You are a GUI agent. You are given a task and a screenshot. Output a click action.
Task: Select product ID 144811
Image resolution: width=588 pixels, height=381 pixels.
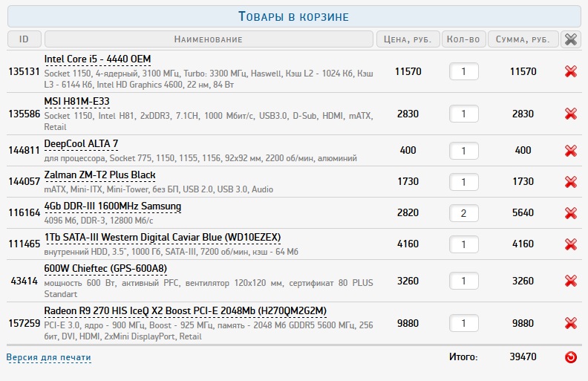click(x=24, y=150)
